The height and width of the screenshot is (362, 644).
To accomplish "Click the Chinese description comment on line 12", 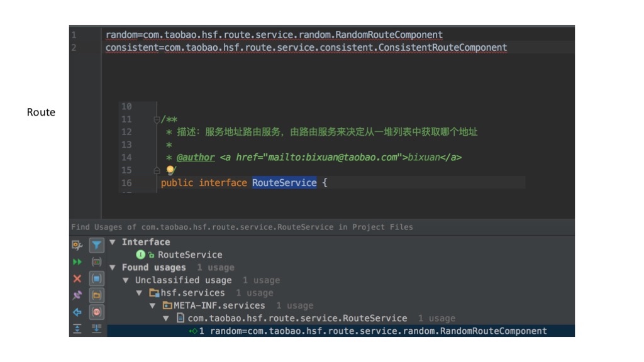I will tap(327, 132).
